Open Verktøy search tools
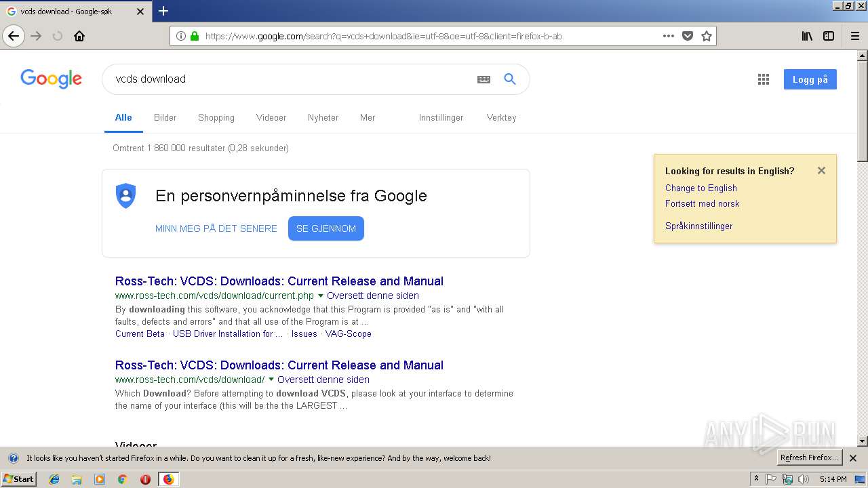Screen dimensions: 868x488 pyautogui.click(x=502, y=117)
